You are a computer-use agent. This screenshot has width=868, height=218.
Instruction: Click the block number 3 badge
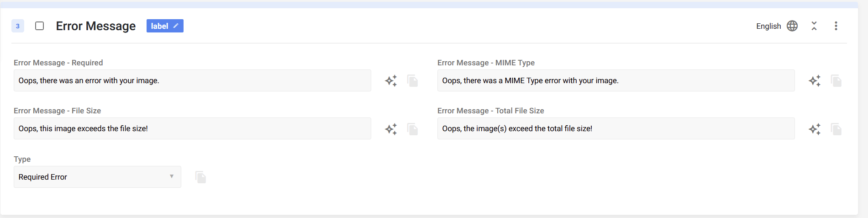[18, 26]
